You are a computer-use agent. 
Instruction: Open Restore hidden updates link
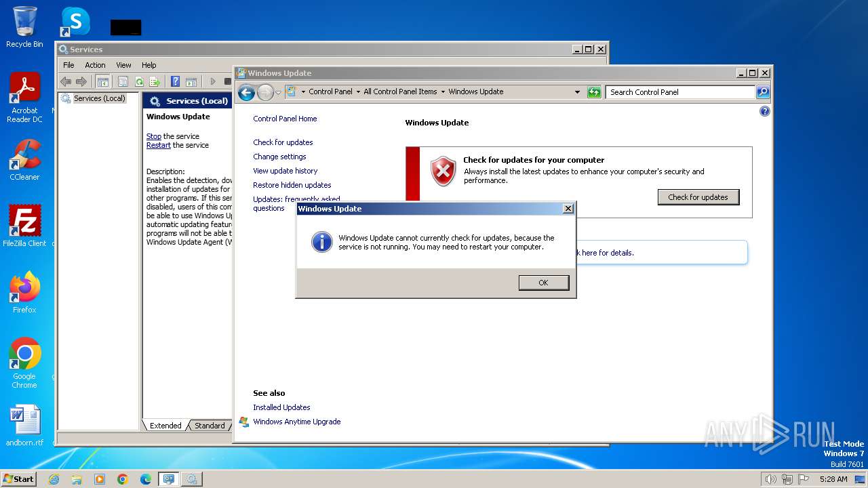tap(292, 185)
